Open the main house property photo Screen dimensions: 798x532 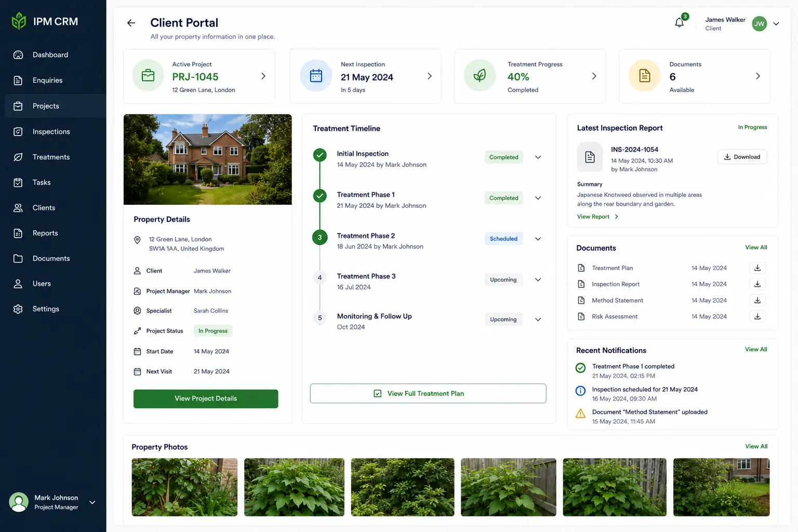click(x=207, y=159)
